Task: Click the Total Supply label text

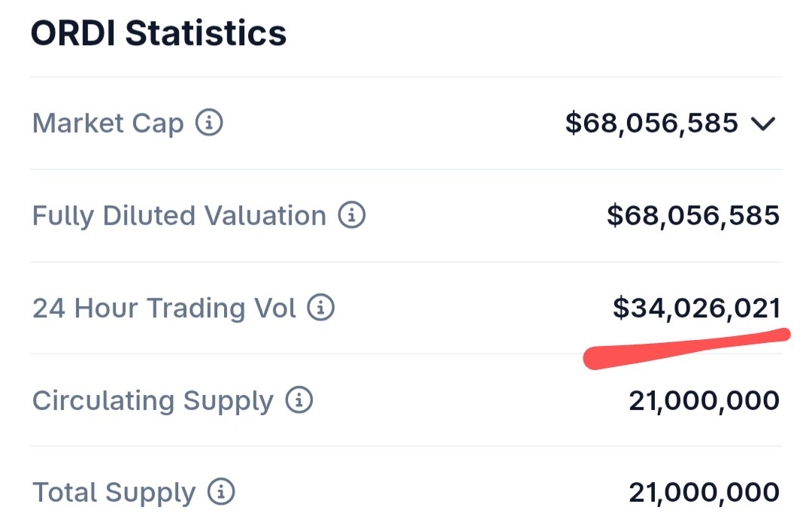Action: 114,493
